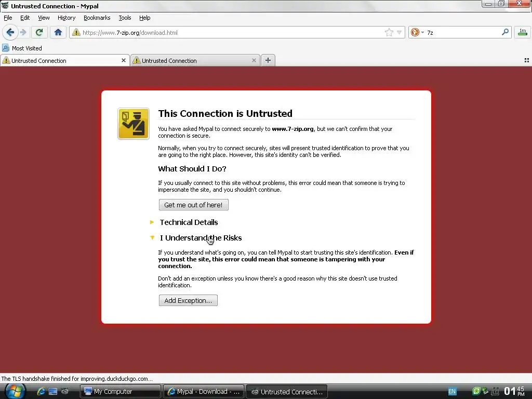Click the 'What Should I Do?' heading
This screenshot has width=532, height=399.
click(192, 169)
